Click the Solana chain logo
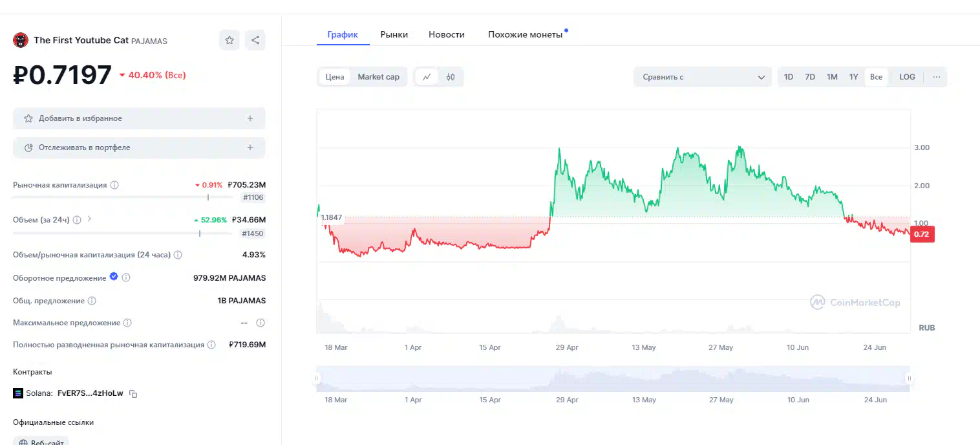Image resolution: width=980 pixels, height=445 pixels. 18,393
